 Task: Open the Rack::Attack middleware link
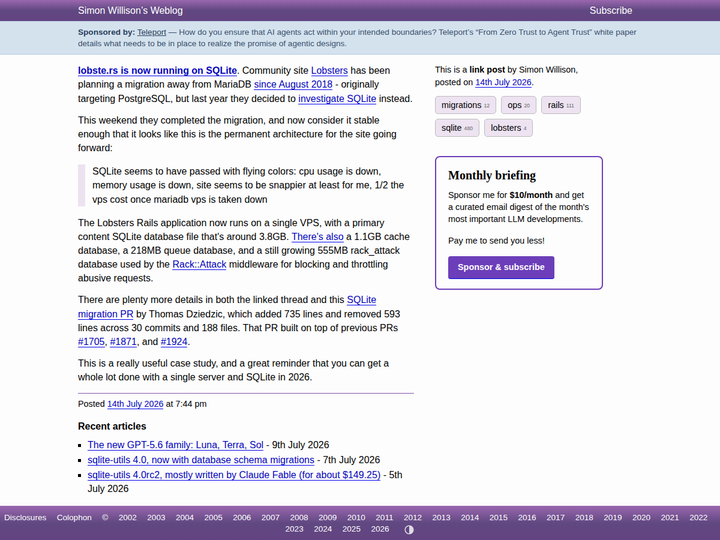pos(199,264)
